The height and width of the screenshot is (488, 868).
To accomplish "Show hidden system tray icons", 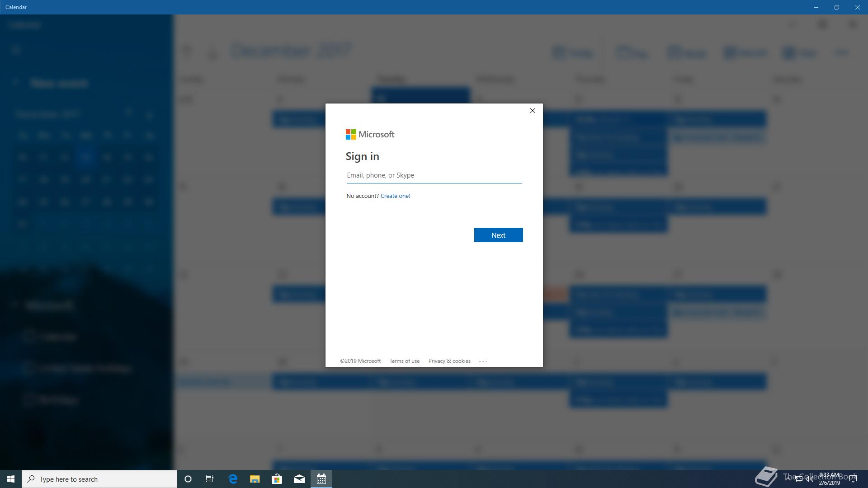I will (x=788, y=479).
